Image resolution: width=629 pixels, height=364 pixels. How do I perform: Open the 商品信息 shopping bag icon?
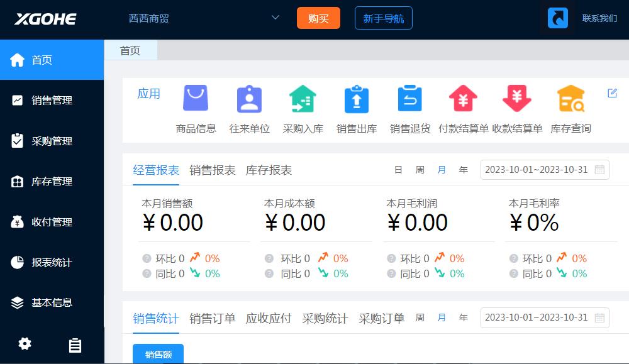tap(196, 98)
